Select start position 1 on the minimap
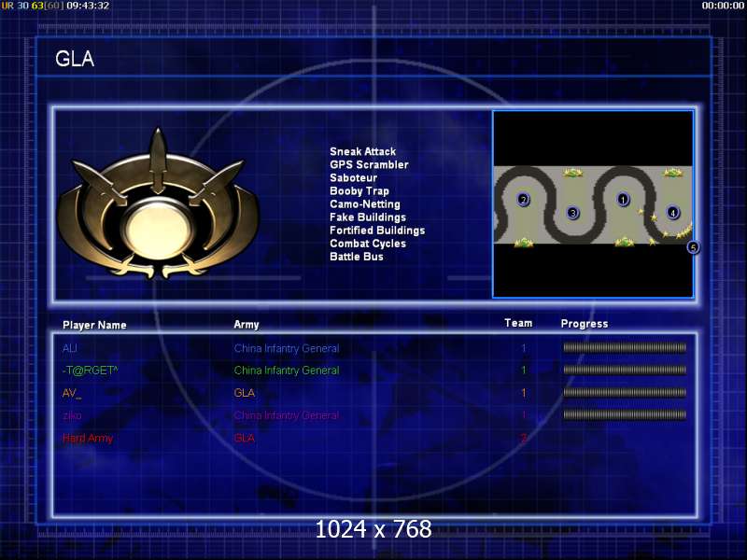747x560 pixels. coord(623,199)
